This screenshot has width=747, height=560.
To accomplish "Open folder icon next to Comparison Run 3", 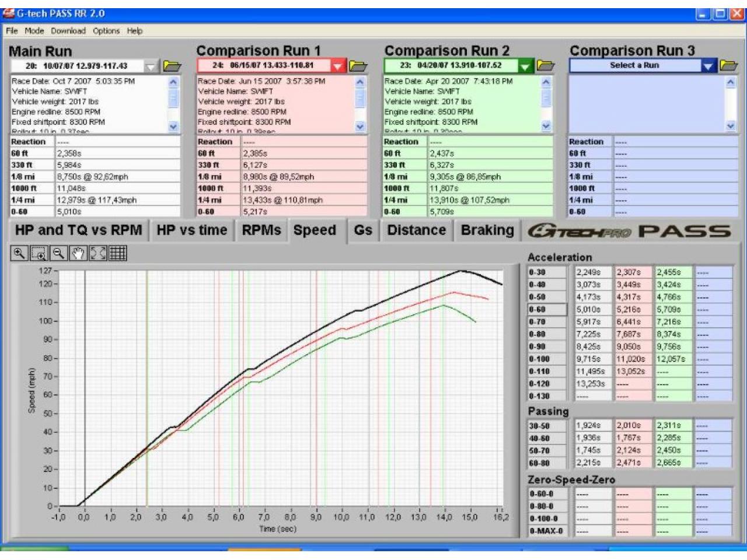I will [728, 65].
